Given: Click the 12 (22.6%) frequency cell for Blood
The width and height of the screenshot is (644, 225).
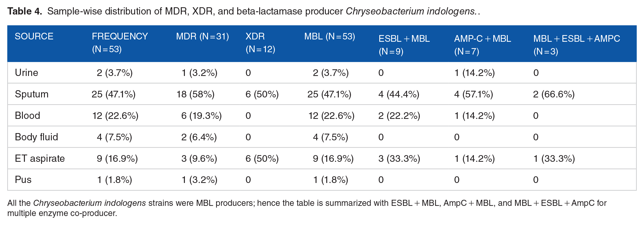Looking at the screenshot, I should tap(115, 116).
